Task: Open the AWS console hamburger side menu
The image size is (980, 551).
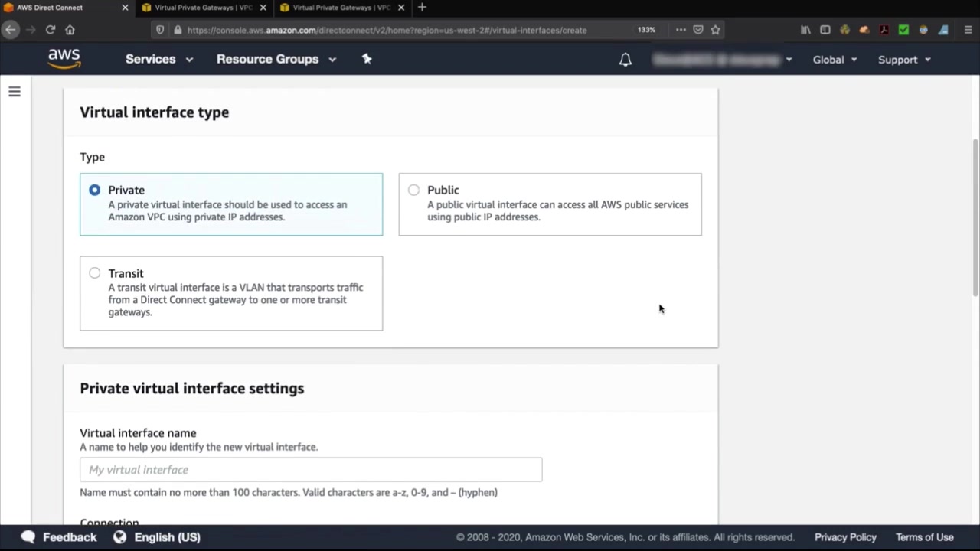Action: click(x=15, y=92)
